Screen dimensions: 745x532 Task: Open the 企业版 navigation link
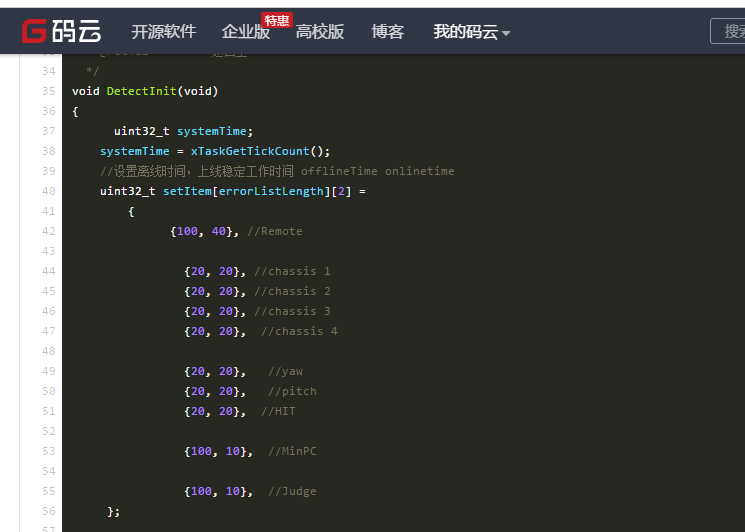[x=246, y=32]
